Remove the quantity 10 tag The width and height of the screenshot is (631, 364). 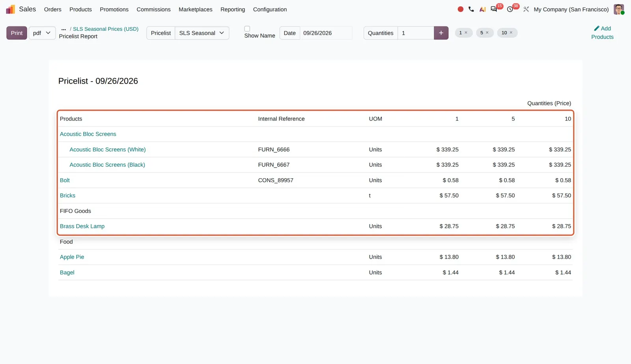[x=511, y=33]
